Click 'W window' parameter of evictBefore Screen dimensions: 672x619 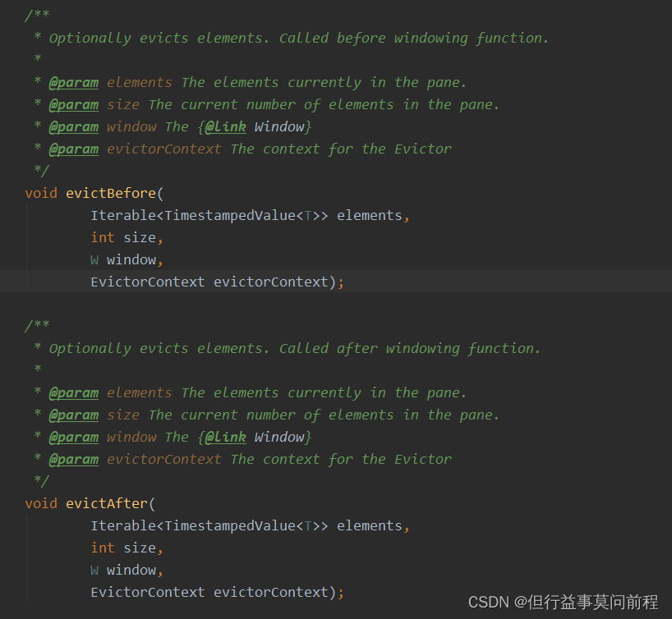pos(127,260)
